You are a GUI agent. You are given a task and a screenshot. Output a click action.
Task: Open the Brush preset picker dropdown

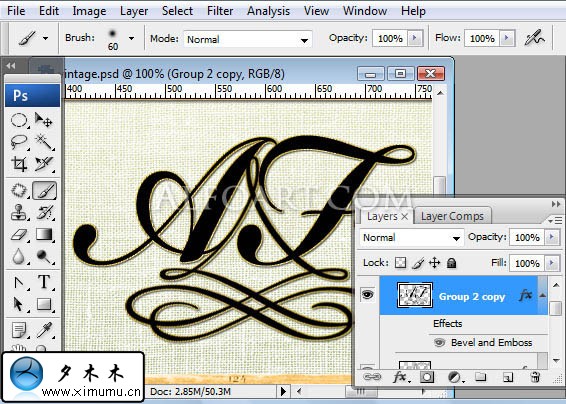click(x=131, y=38)
